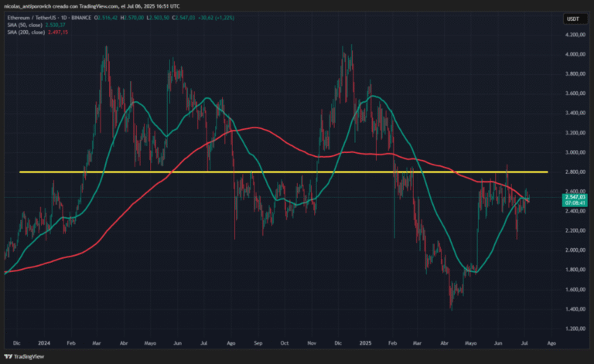This screenshot has width=594, height=364.
Task: Click the rightmost Ago label on the time axis
Action: (x=551, y=343)
